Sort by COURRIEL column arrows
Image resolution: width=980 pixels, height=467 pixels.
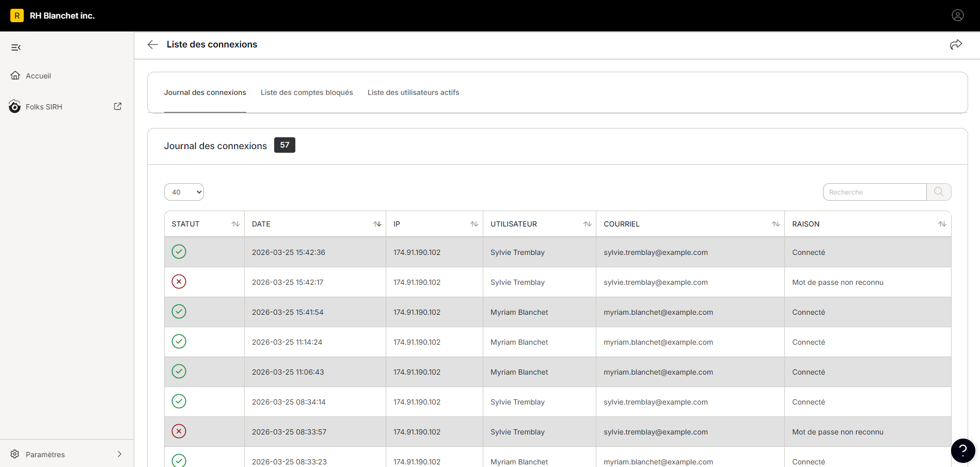[x=776, y=224]
